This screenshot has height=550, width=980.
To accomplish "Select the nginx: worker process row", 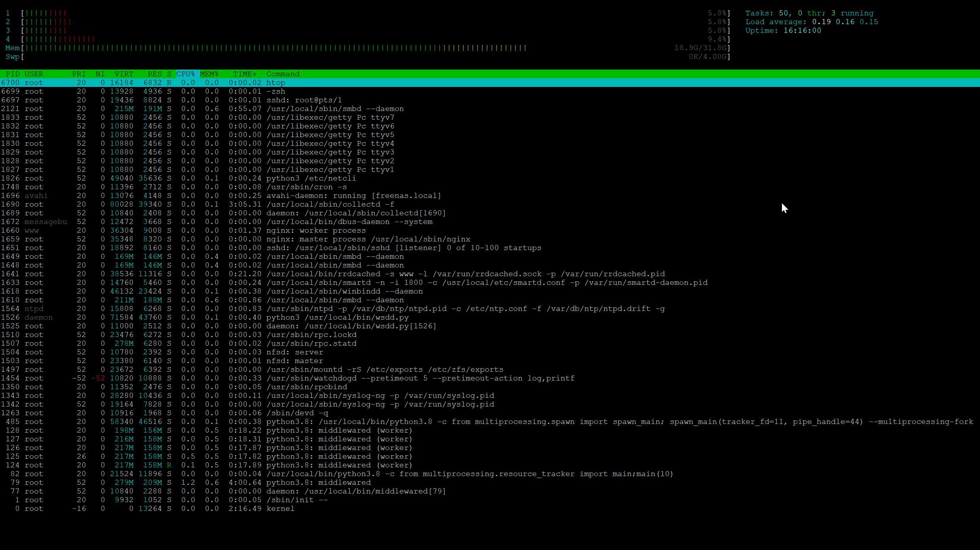I will pos(315,230).
